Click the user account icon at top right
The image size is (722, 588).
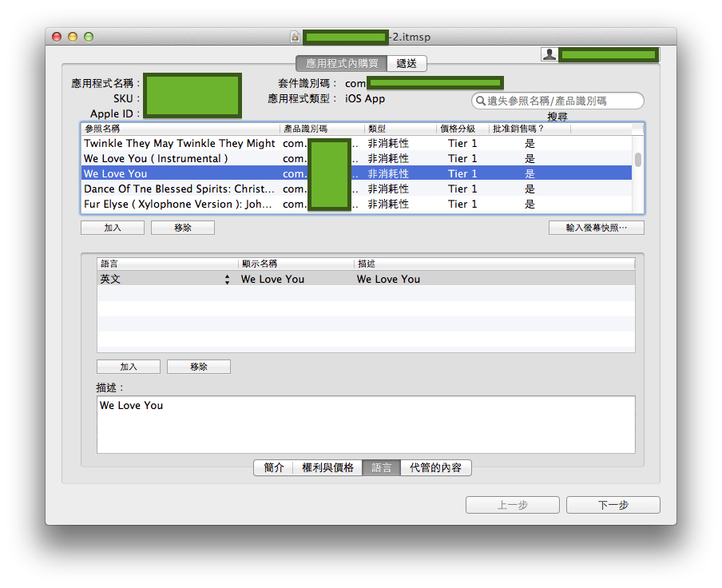[x=549, y=54]
